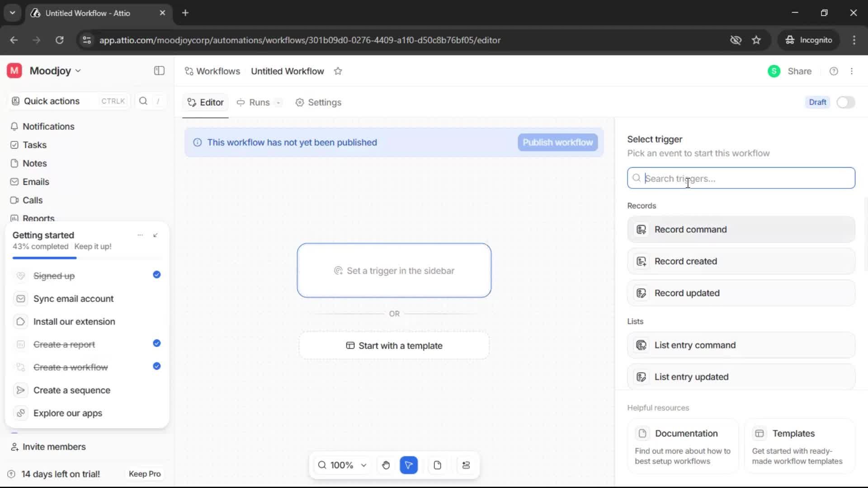Image resolution: width=868 pixels, height=488 pixels.
Task: Open workflow Settings tab
Action: pos(319,103)
